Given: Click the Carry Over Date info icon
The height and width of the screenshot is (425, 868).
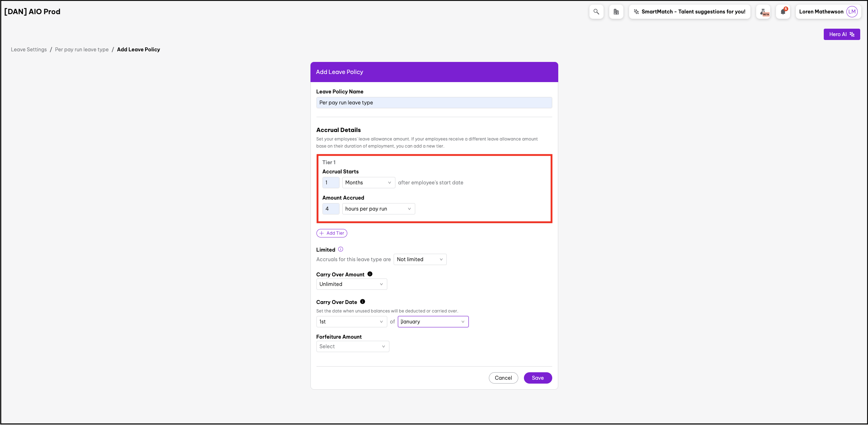Looking at the screenshot, I should [x=362, y=301].
